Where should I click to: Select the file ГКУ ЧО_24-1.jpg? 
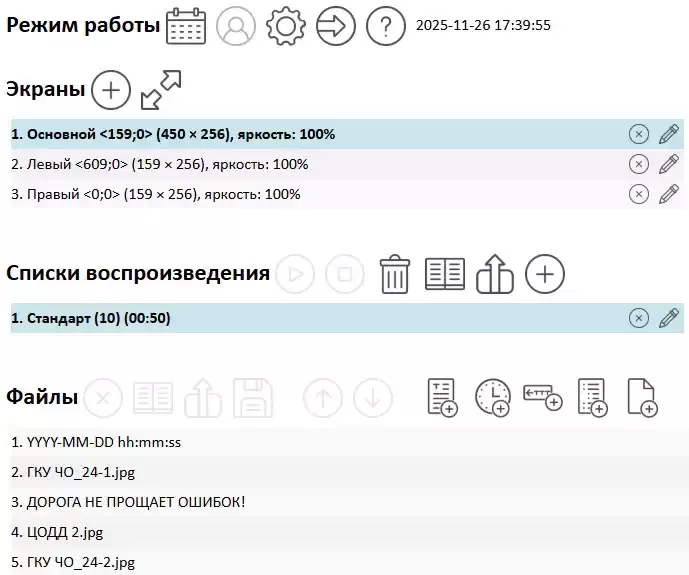tap(72, 471)
